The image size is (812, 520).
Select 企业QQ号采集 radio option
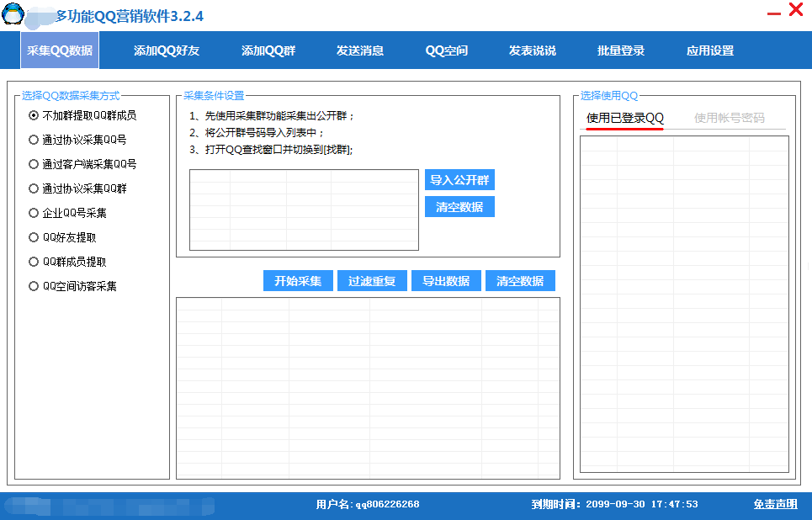tap(68, 213)
